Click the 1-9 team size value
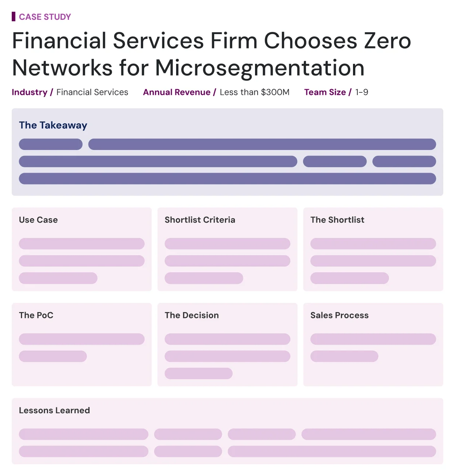Viewport: 455px width, 476px height. tap(361, 92)
